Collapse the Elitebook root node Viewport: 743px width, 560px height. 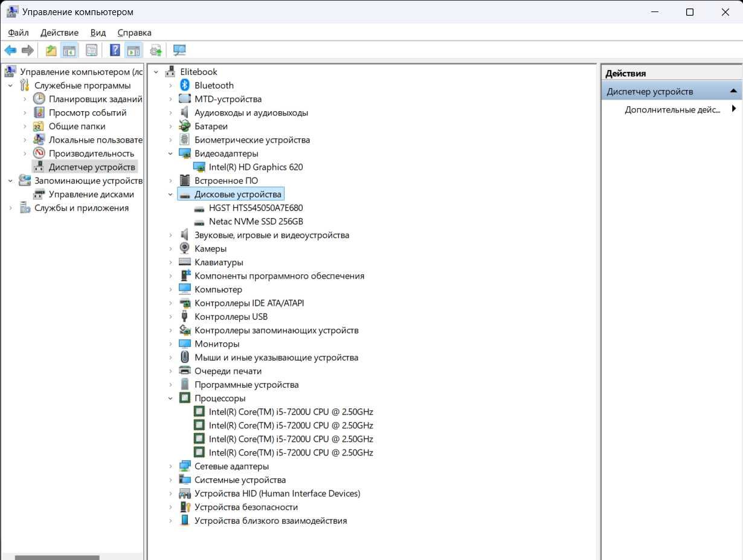pos(156,72)
